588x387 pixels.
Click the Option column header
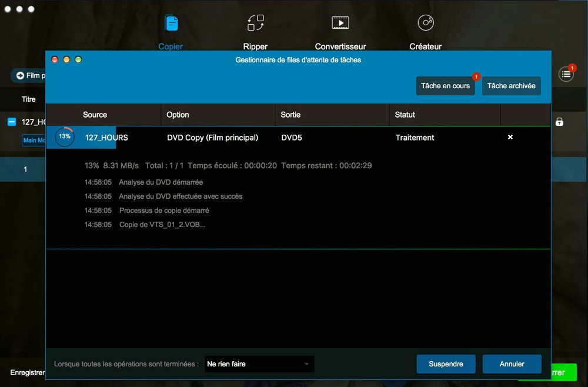tap(178, 115)
